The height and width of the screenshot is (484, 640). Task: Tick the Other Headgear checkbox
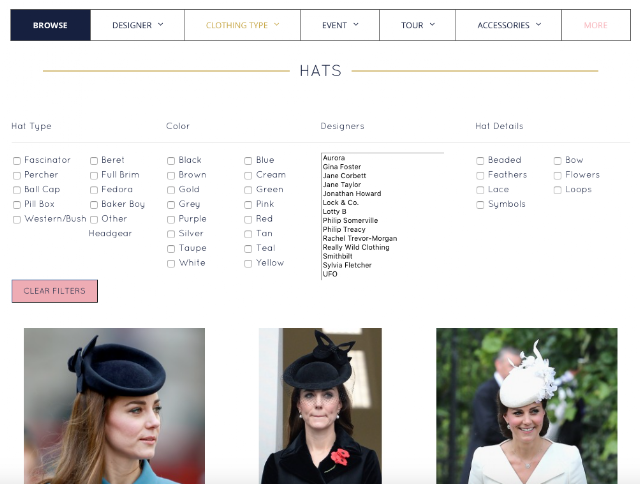click(94, 220)
